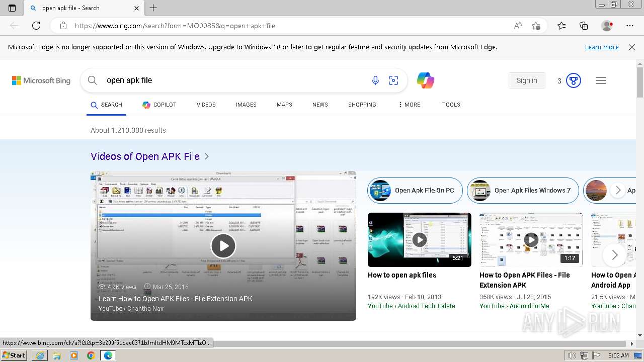The height and width of the screenshot is (362, 644).
Task: Open Learn How to Open APK Files title
Action: (x=176, y=299)
